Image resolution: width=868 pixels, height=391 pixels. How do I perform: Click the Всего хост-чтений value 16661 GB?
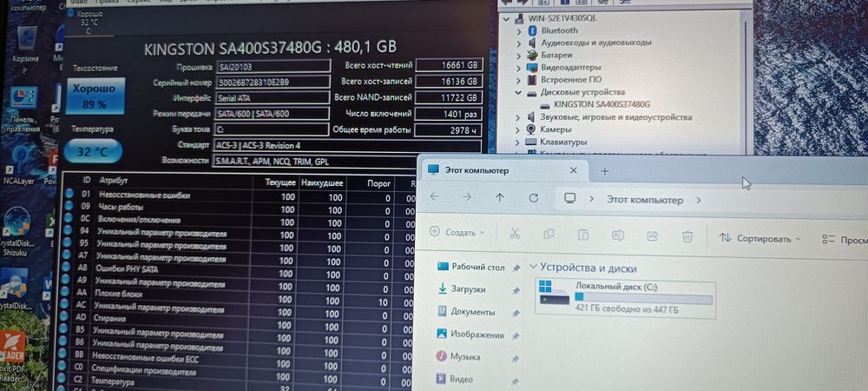(449, 65)
